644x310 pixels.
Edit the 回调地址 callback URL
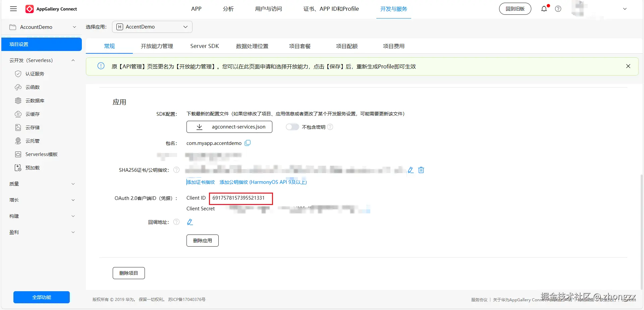(190, 222)
